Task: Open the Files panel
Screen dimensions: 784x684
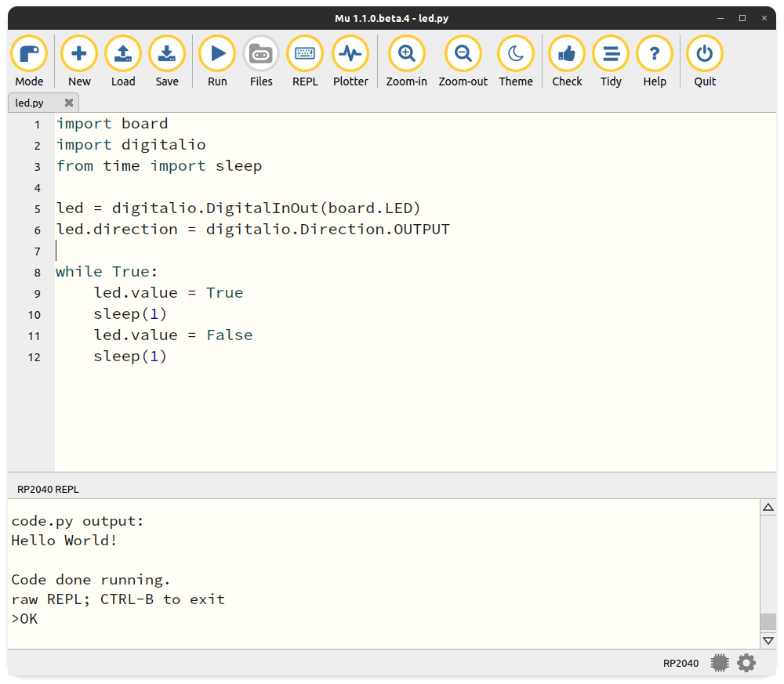Action: 261,55
